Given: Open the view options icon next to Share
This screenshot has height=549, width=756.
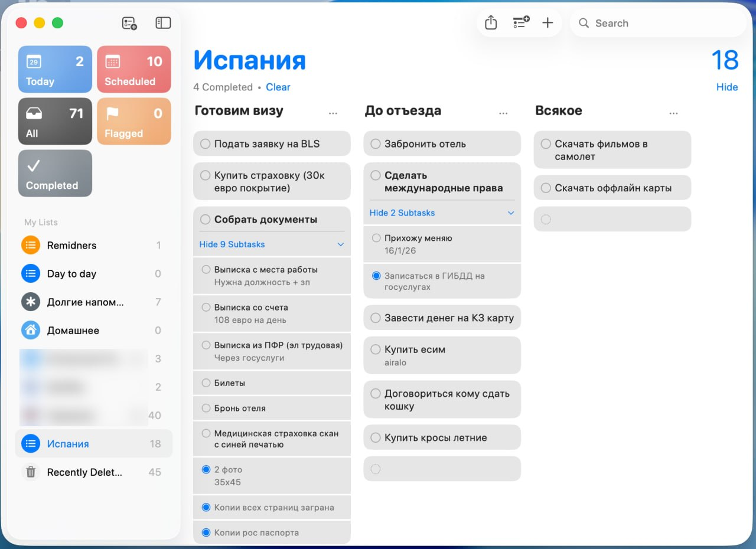Looking at the screenshot, I should tap(519, 22).
